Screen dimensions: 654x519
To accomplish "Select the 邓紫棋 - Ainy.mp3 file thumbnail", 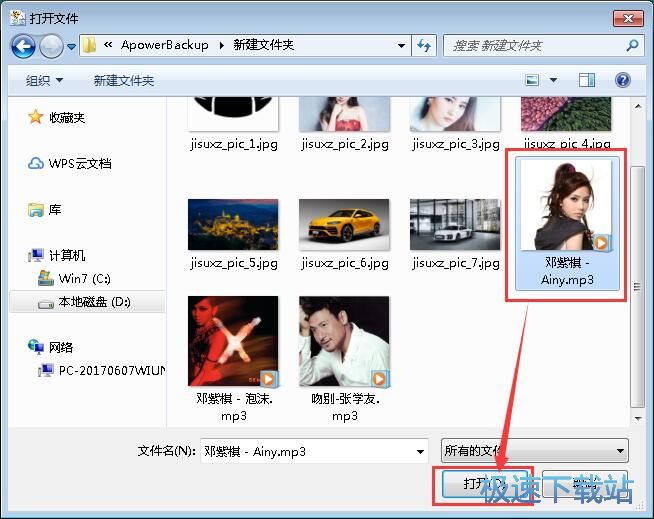I will tap(566, 205).
